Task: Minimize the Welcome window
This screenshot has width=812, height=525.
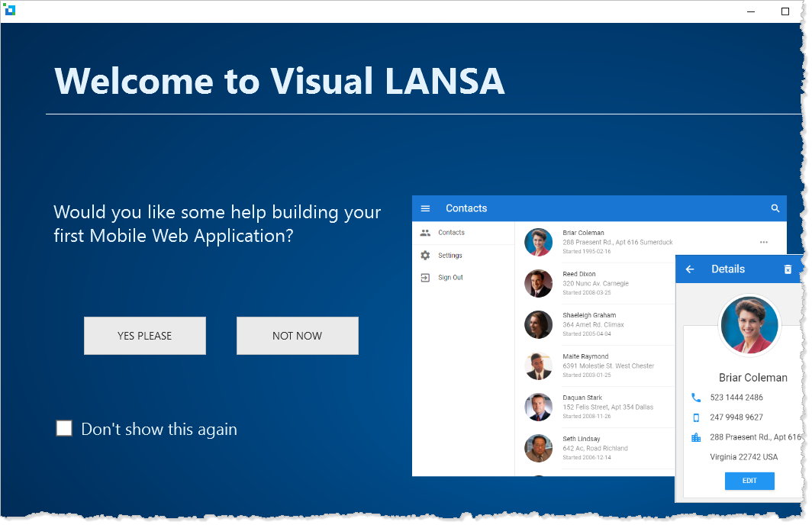Action: click(751, 11)
